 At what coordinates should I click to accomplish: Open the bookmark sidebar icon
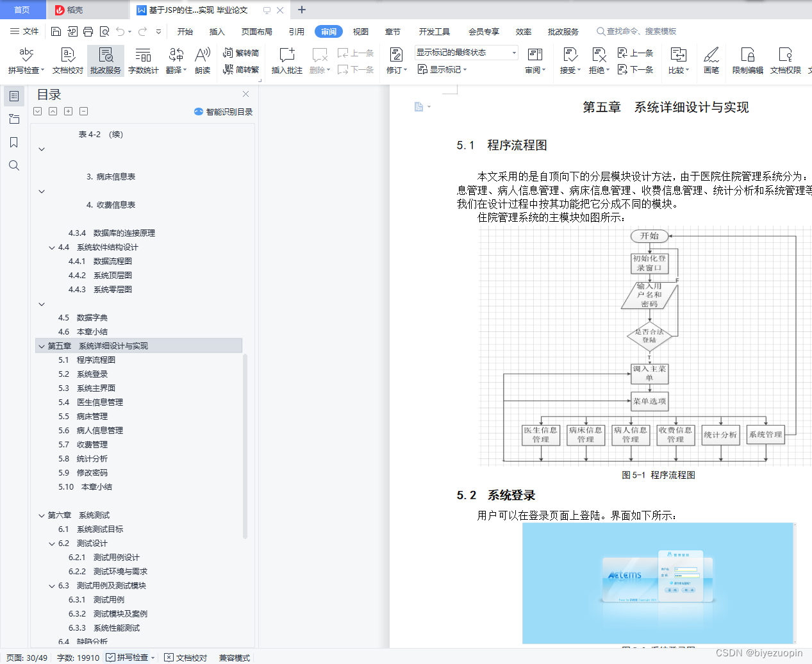pos(13,142)
